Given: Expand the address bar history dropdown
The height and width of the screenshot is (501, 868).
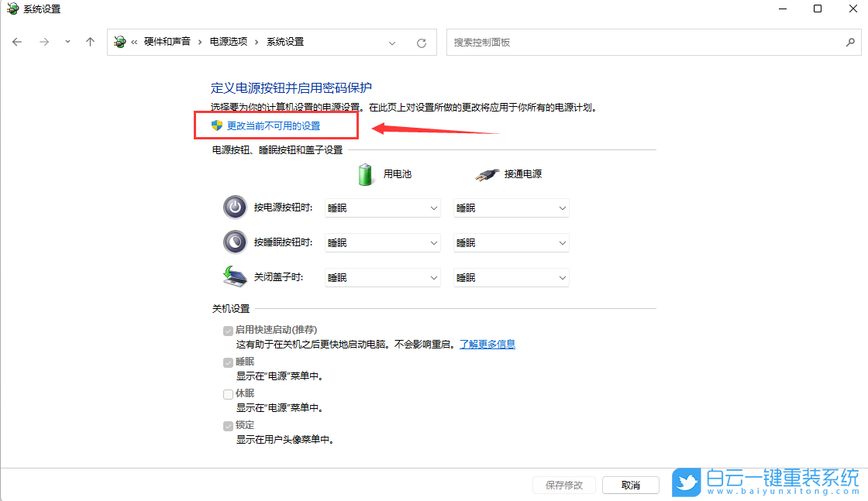Looking at the screenshot, I should click(392, 42).
